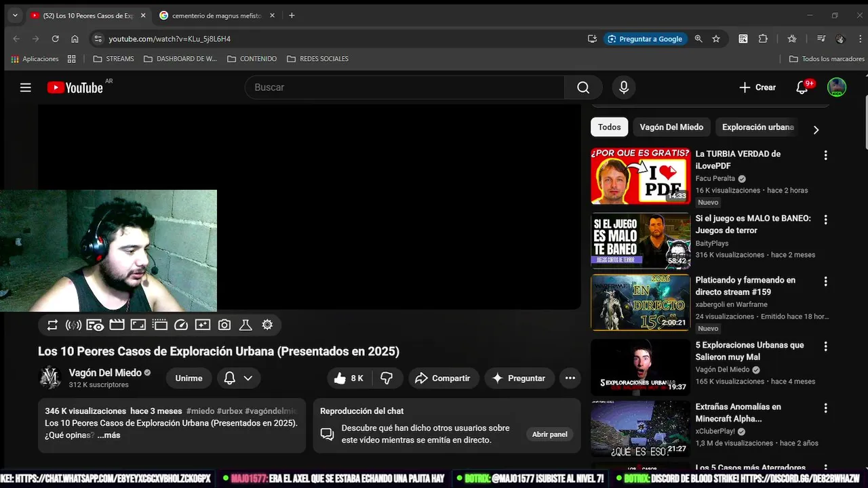
Task: Switch to cementerio de magnus mefisto tab
Action: 217,16
